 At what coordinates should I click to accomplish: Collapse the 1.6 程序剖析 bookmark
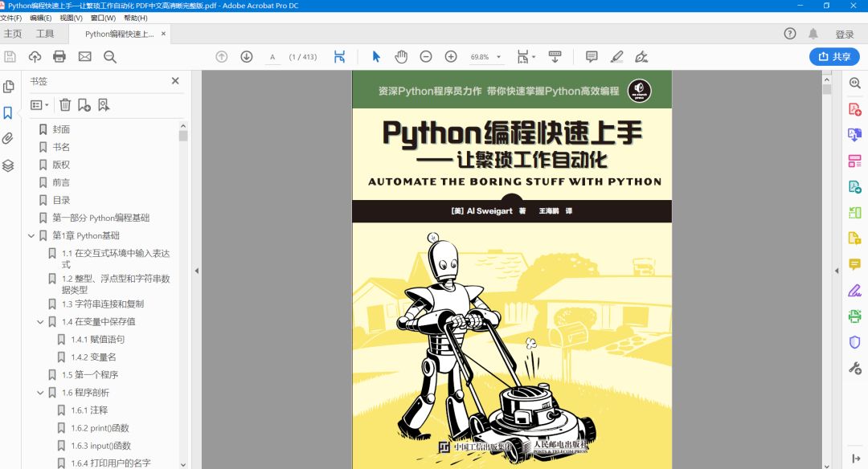coord(40,393)
